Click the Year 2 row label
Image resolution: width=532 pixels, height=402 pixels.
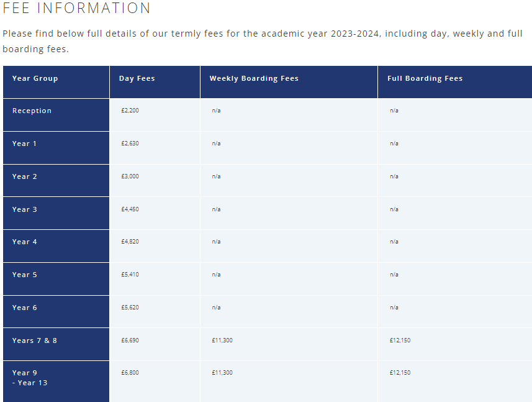click(x=24, y=176)
